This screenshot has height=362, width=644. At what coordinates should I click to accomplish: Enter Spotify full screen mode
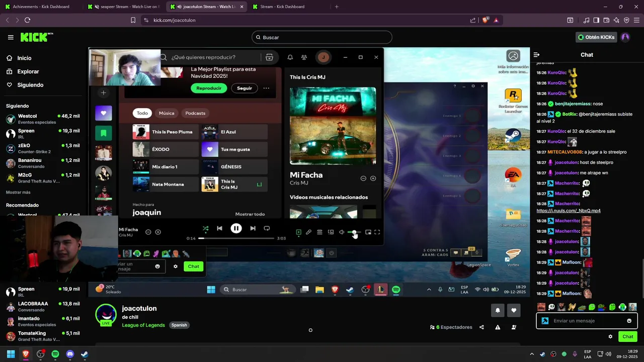pos(377,232)
